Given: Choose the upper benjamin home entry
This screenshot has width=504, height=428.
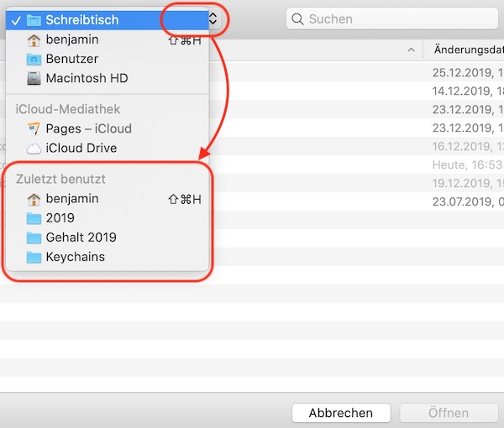Looking at the screenshot, I should (x=108, y=39).
